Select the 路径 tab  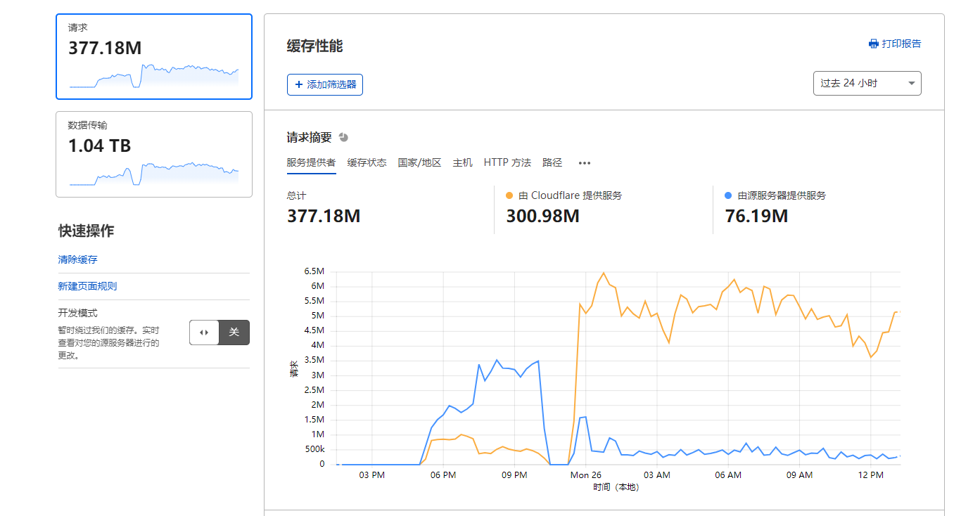pyautogui.click(x=552, y=162)
